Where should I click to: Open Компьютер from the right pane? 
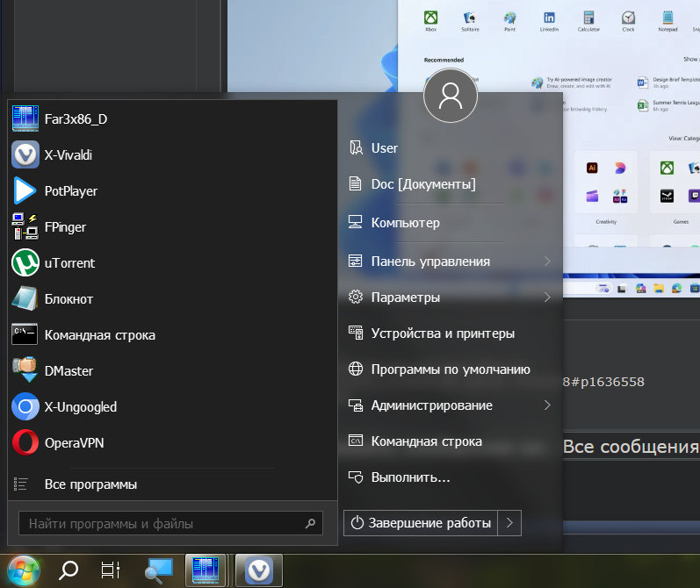[450, 223]
